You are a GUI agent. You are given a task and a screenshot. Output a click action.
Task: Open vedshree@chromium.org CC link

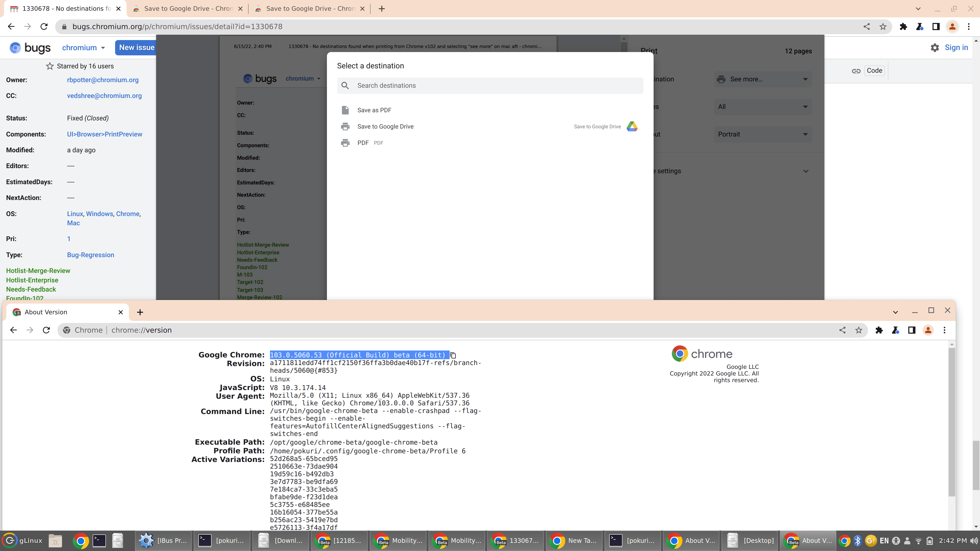(x=104, y=96)
